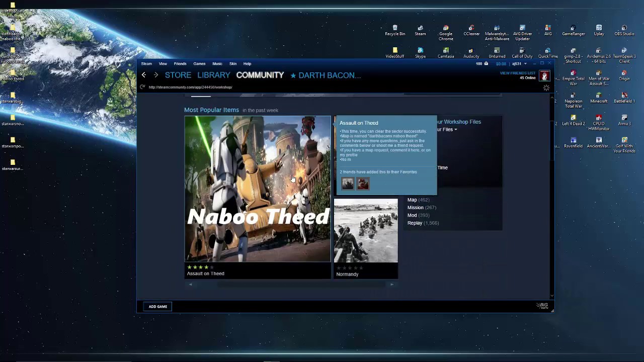Open the Unturned game shortcut
Screen dimensions: 644x362
(x=497, y=53)
